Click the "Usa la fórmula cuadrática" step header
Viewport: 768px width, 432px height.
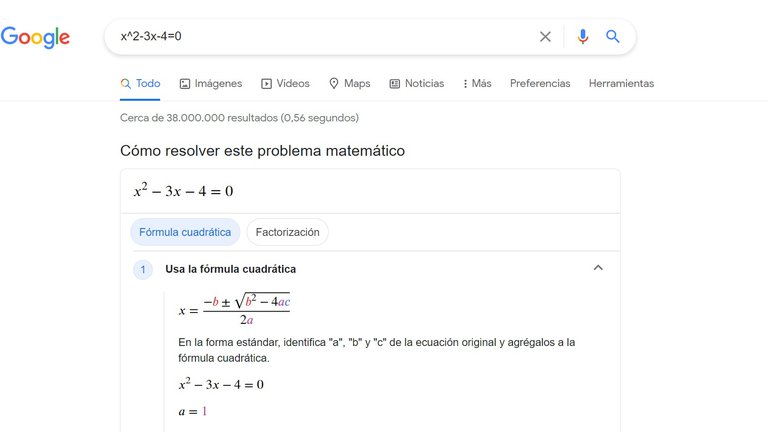[230, 269]
